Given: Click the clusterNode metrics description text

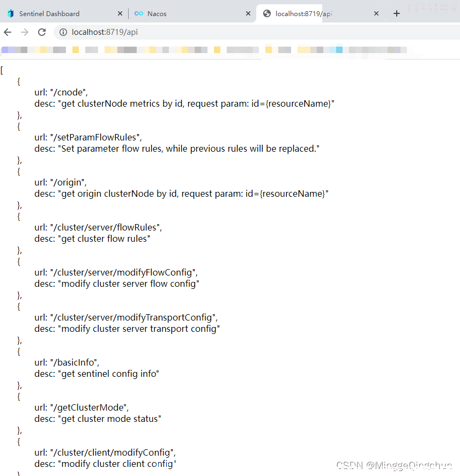Looking at the screenshot, I should 184,104.
